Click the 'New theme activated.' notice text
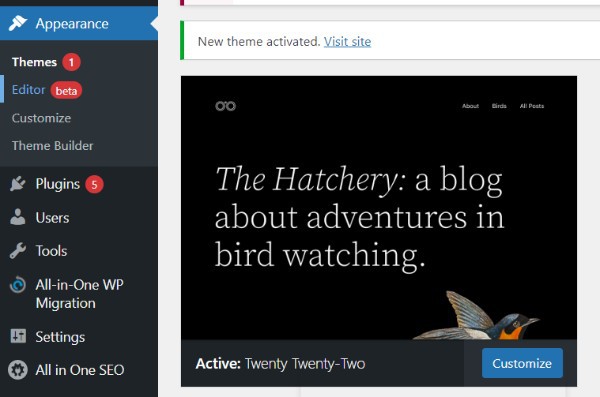Viewport: 600px width, 397px height. 259,41
